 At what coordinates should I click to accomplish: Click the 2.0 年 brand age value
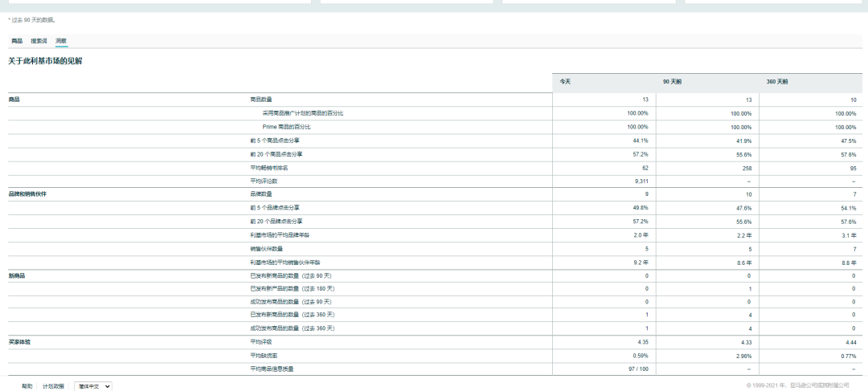click(641, 235)
